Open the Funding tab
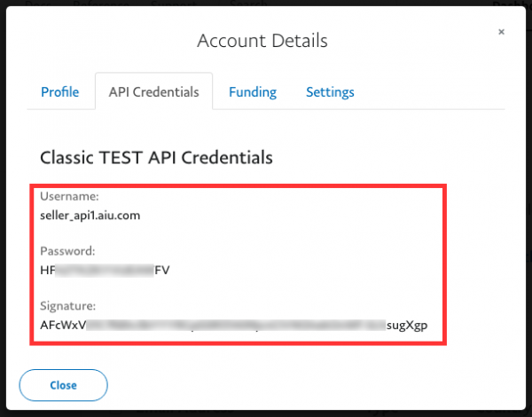 point(253,92)
